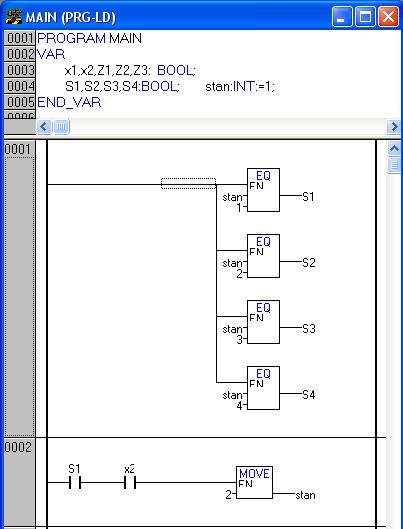Select the EQ block with output S2
Image resolution: width=403 pixels, height=529 pixels.
(263, 256)
